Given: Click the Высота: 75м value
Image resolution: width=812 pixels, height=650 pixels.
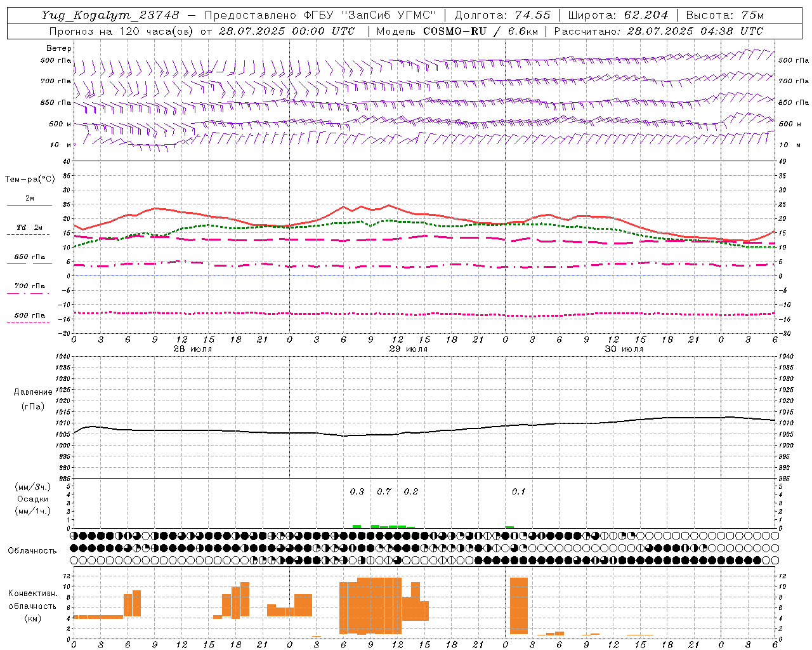Looking at the screenshot, I should coord(724,15).
